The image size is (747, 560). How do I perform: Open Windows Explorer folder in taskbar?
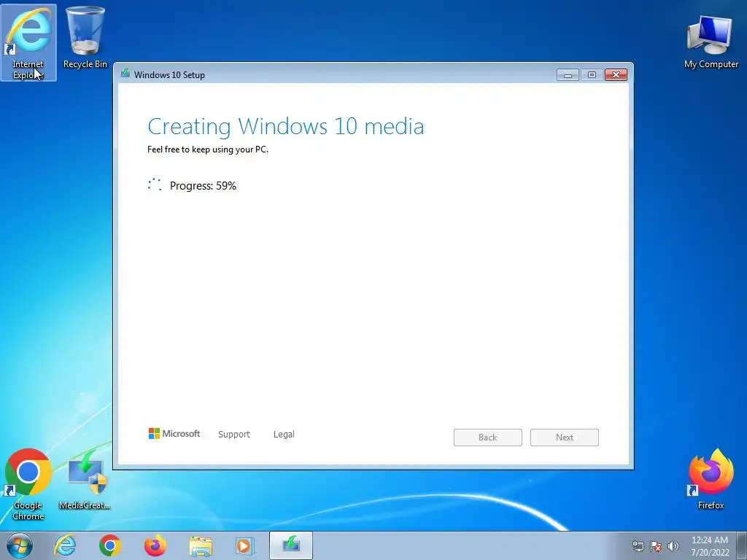(201, 545)
